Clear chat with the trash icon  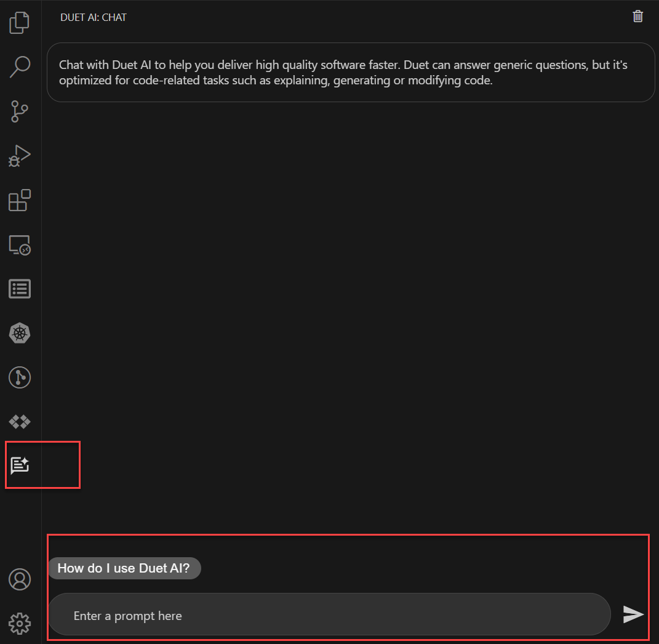point(637,17)
